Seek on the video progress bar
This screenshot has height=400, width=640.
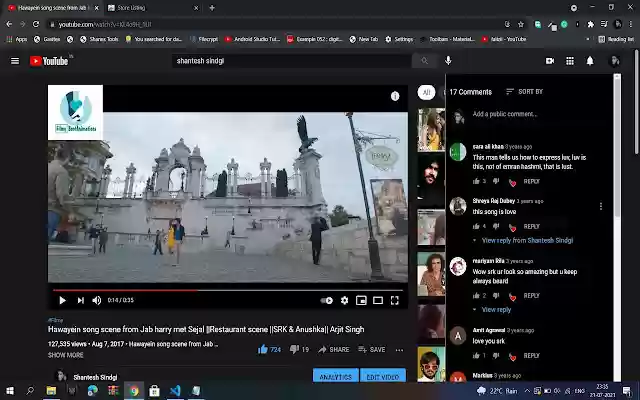click(x=228, y=290)
